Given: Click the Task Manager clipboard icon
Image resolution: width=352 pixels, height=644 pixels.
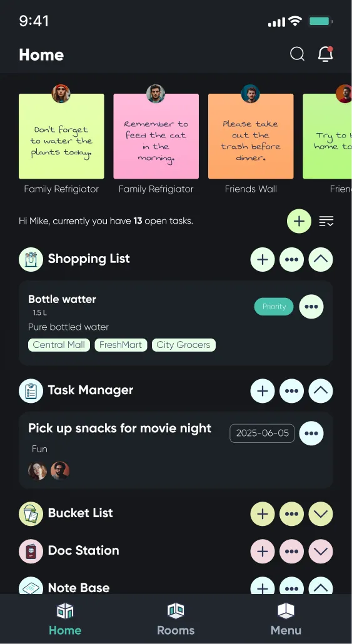Looking at the screenshot, I should pos(31,390).
